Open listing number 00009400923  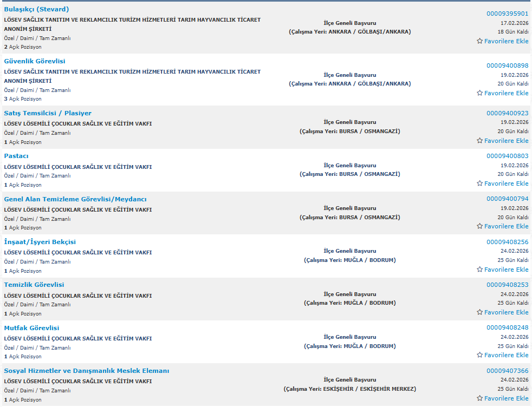(507, 113)
